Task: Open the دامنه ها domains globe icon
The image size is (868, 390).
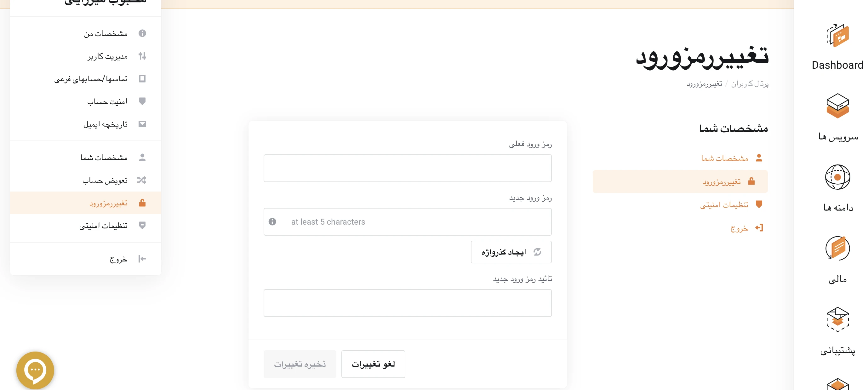Action: pos(837,177)
